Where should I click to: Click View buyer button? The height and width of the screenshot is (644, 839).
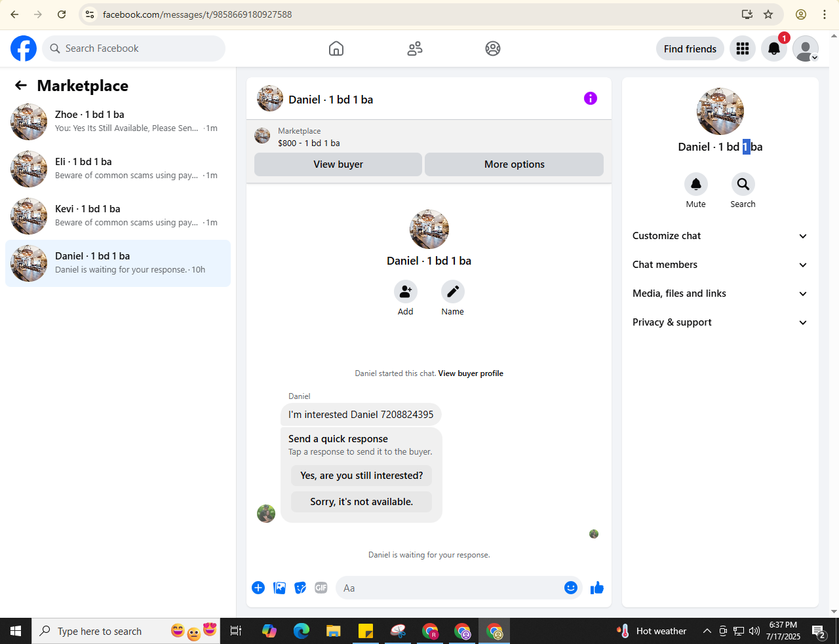[x=338, y=164]
